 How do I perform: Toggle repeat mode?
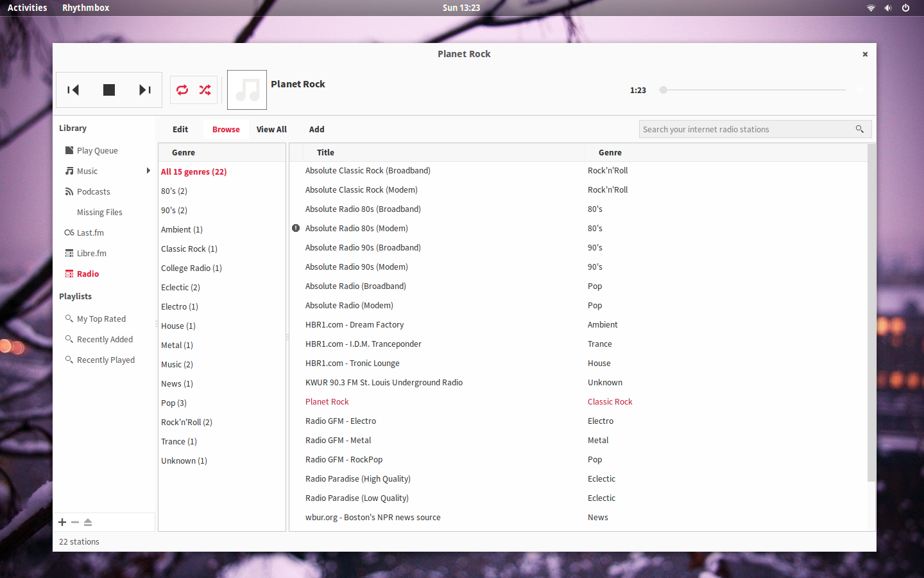[x=182, y=90]
